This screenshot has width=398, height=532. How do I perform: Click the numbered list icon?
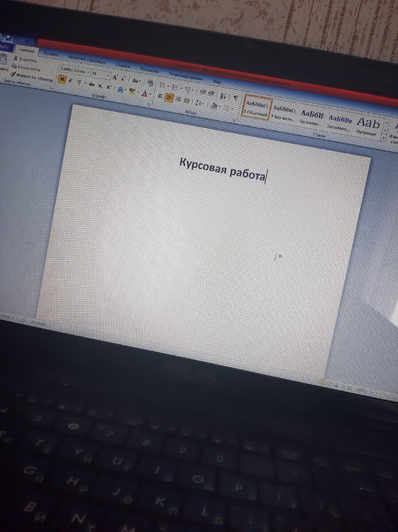point(176,87)
